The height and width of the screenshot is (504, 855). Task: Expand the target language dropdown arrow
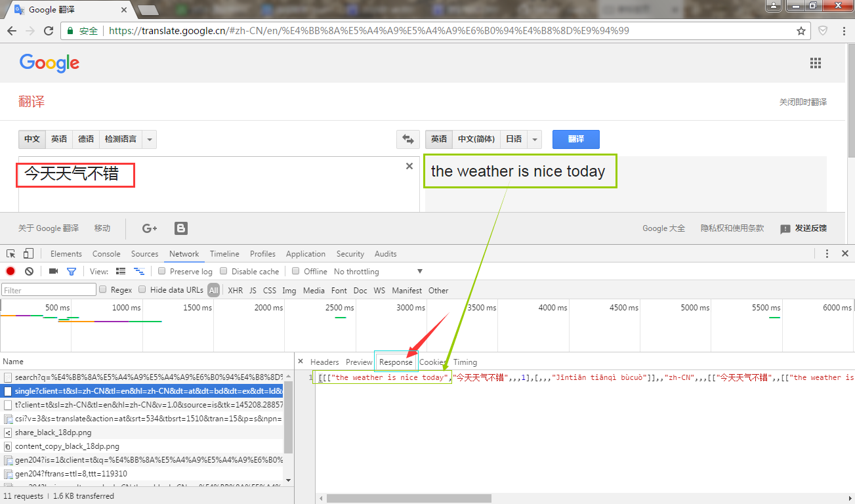coord(535,139)
